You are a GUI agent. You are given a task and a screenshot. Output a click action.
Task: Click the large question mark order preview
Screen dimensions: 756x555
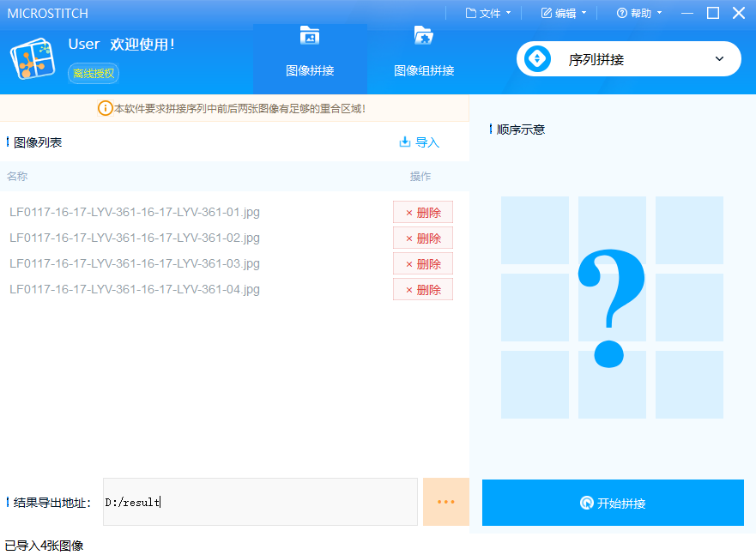612,307
